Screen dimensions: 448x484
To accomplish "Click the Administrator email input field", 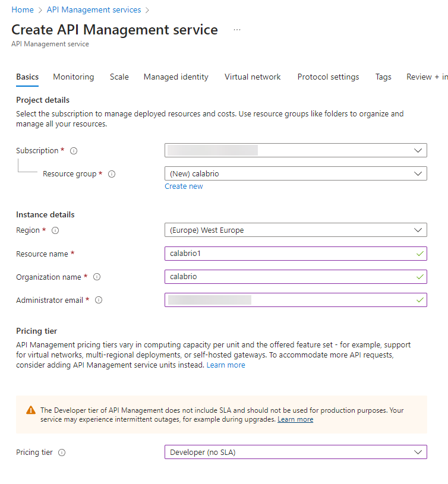I will [x=296, y=300].
